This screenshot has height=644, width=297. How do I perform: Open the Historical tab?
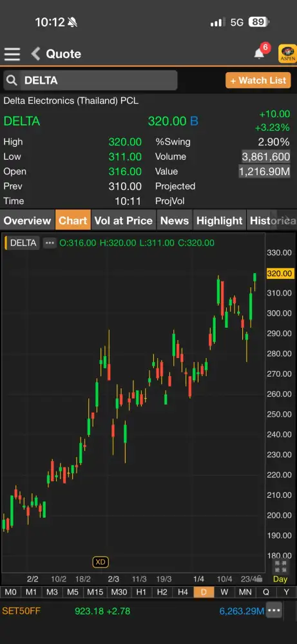coord(272,220)
